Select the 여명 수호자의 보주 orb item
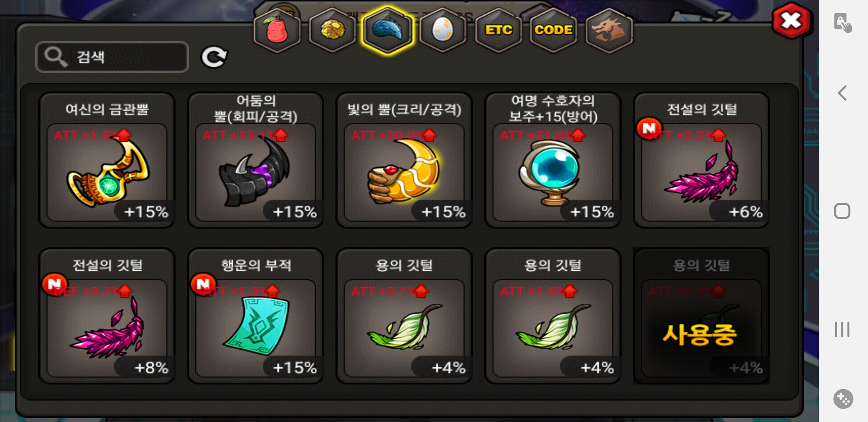The width and height of the screenshot is (868, 422). [553, 160]
